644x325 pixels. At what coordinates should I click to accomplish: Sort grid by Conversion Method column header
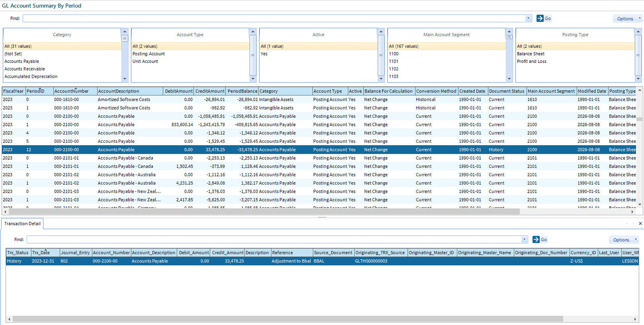click(436, 91)
